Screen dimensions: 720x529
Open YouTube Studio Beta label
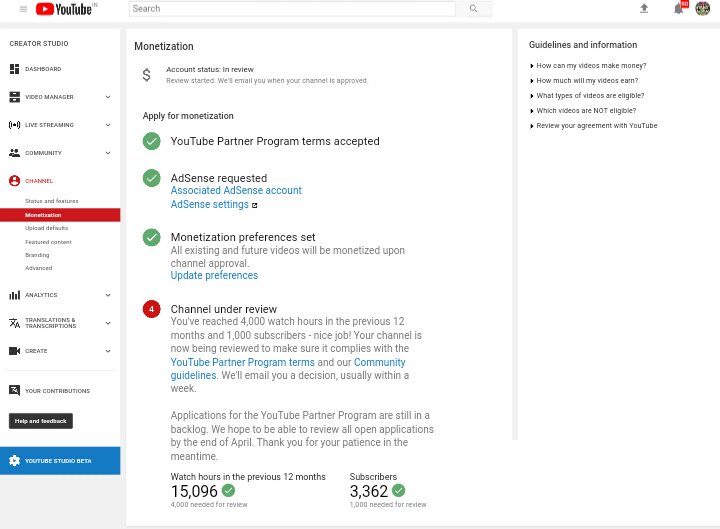[x=58, y=461]
